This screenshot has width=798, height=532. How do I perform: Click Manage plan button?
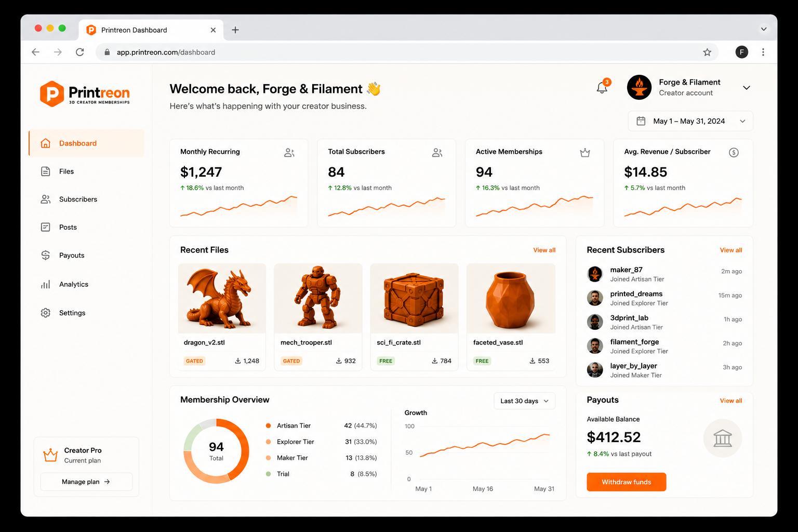click(x=86, y=482)
